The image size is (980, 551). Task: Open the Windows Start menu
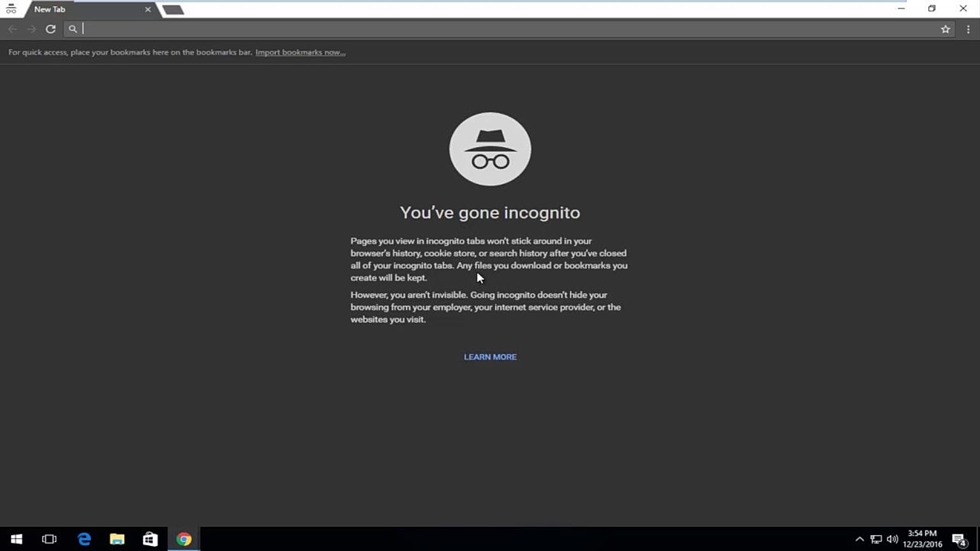point(17,539)
